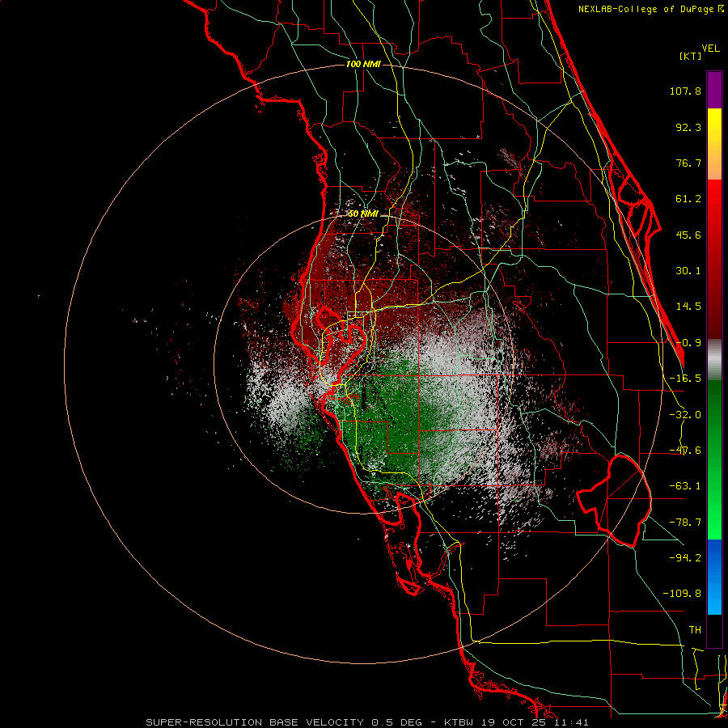728x728 pixels.
Task: Click the 30.1 legend value
Action: pyautogui.click(x=688, y=271)
